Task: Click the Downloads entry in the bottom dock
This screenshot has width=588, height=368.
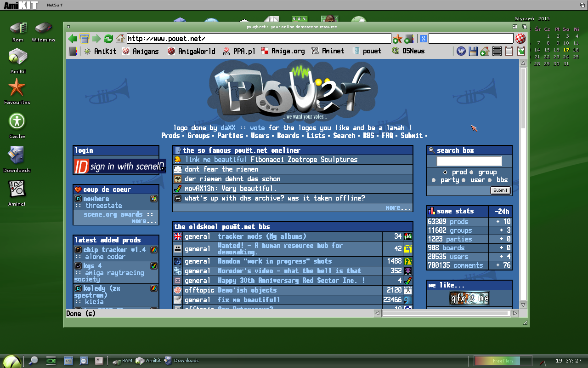Action: pos(181,361)
